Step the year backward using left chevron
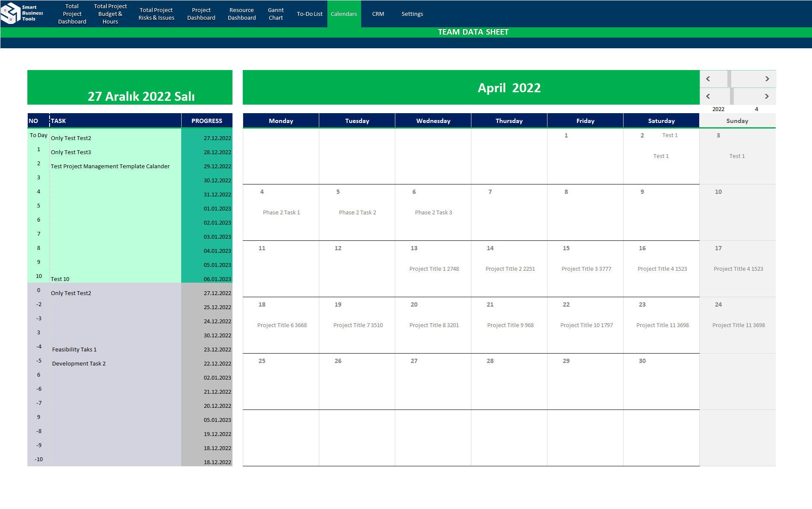Viewport: 812px width, 509px height. pyautogui.click(x=708, y=79)
